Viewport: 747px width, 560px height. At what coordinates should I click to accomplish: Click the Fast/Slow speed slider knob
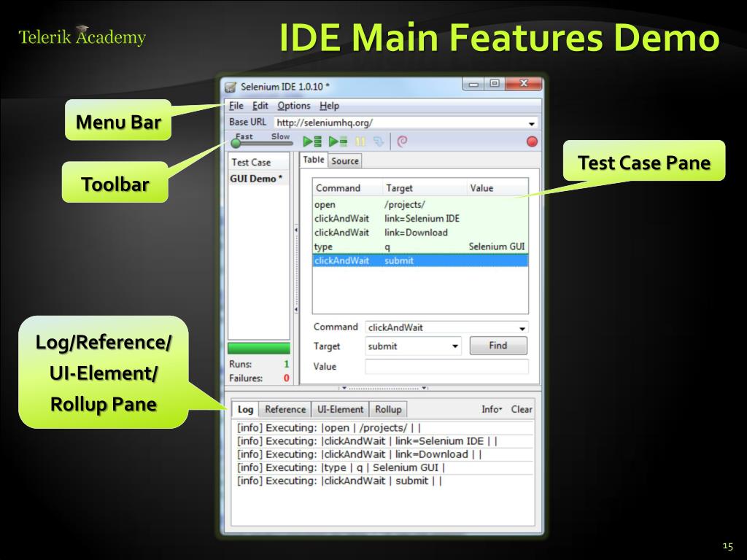pyautogui.click(x=236, y=143)
